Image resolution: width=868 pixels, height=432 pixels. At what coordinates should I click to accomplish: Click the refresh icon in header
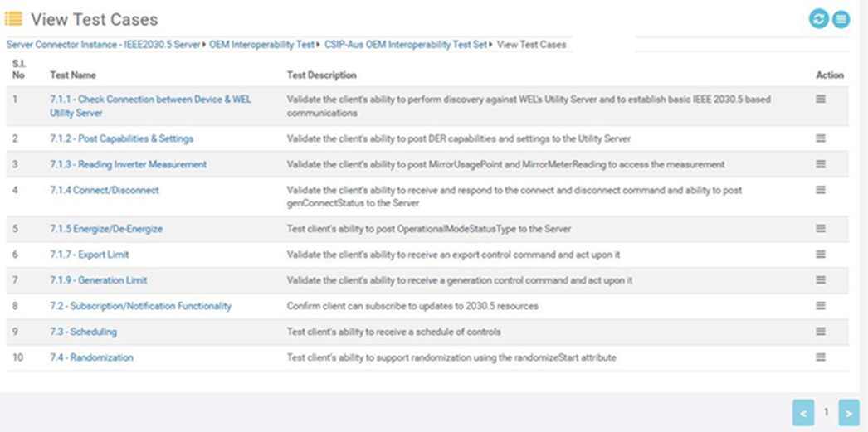coord(819,19)
